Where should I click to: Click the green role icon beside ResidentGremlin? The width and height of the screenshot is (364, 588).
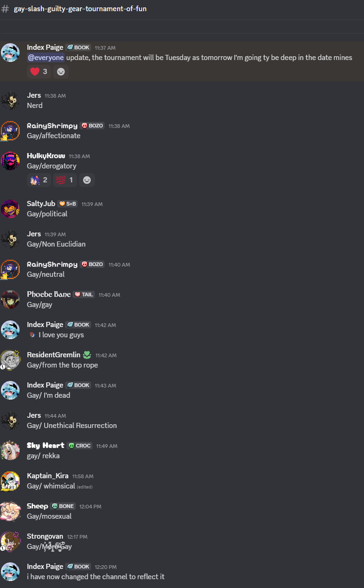[x=86, y=355]
